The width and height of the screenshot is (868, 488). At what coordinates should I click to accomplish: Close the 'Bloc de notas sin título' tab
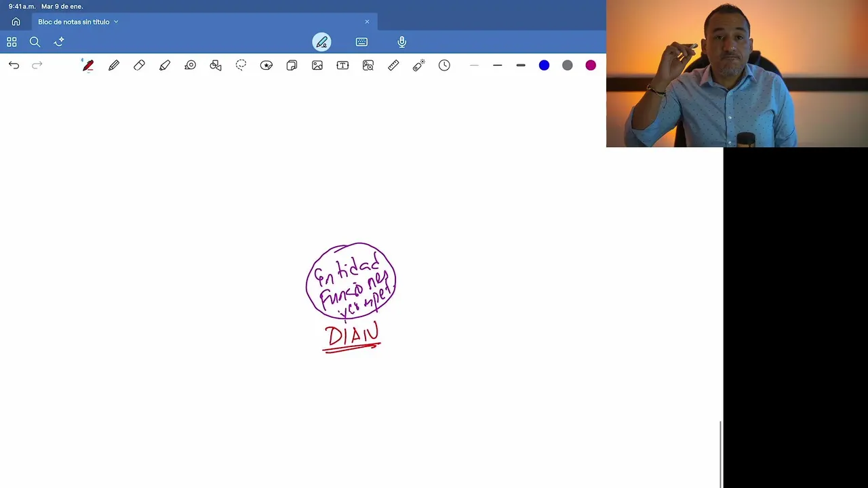coord(367,22)
